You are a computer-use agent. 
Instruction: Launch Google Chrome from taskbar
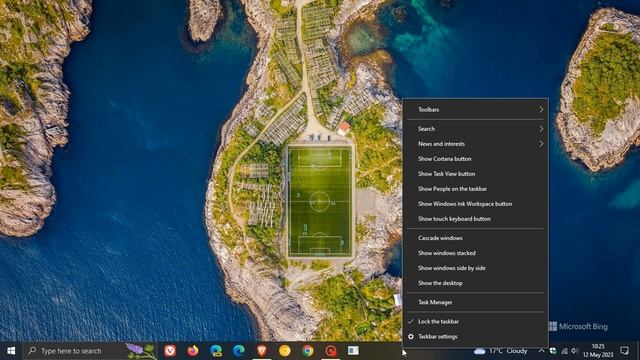[x=308, y=351]
